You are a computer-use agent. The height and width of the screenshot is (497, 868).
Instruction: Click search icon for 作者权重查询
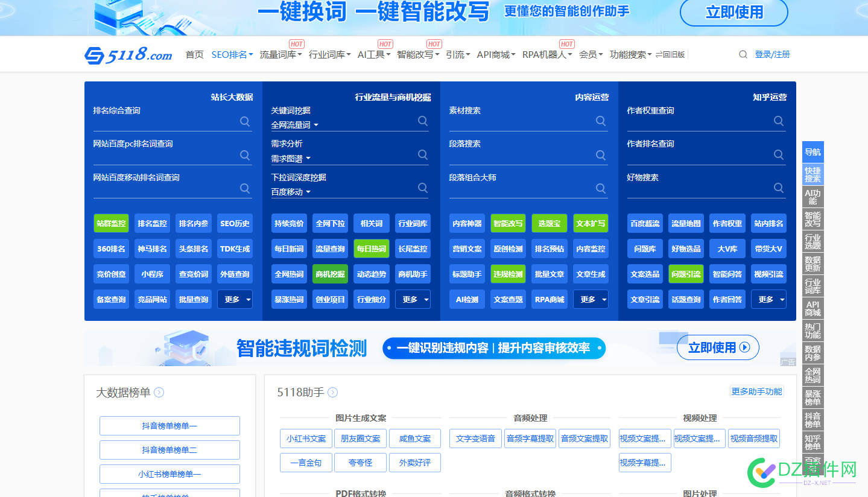pyautogui.click(x=779, y=121)
